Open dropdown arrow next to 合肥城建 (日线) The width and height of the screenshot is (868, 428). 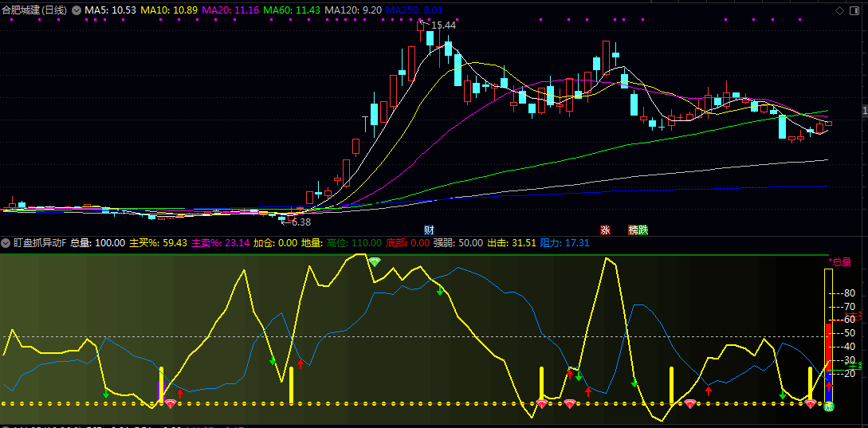(77, 10)
